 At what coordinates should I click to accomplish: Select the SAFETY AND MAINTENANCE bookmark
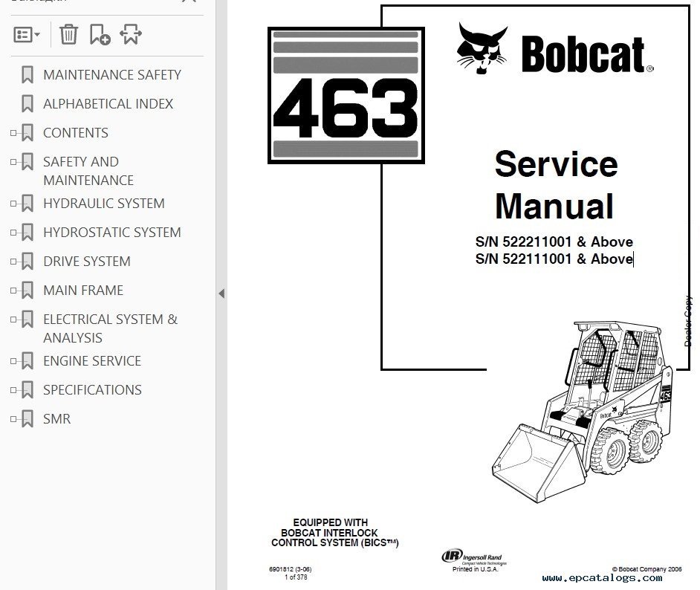(x=88, y=171)
